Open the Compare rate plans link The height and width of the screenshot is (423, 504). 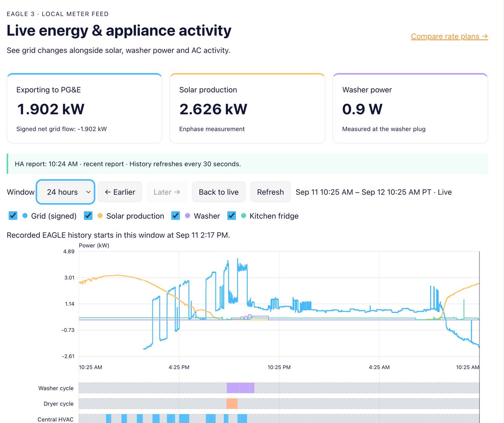(x=449, y=37)
